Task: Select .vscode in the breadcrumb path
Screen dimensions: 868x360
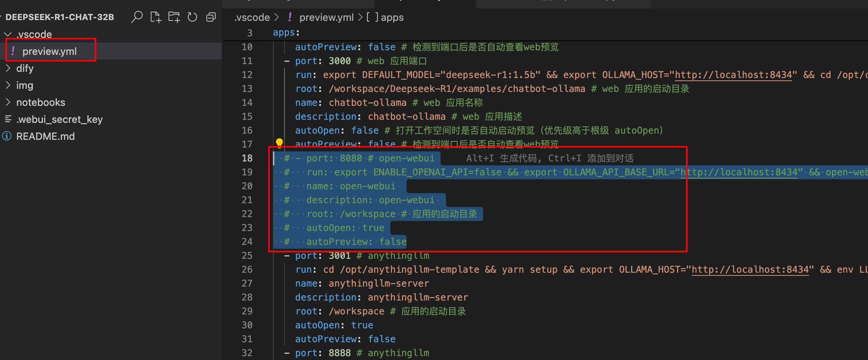Action: [252, 17]
